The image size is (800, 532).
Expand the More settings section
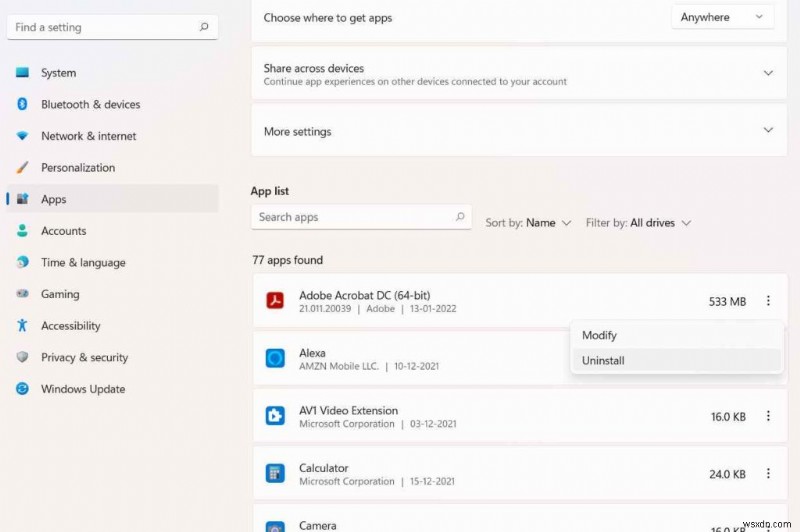[x=768, y=130]
